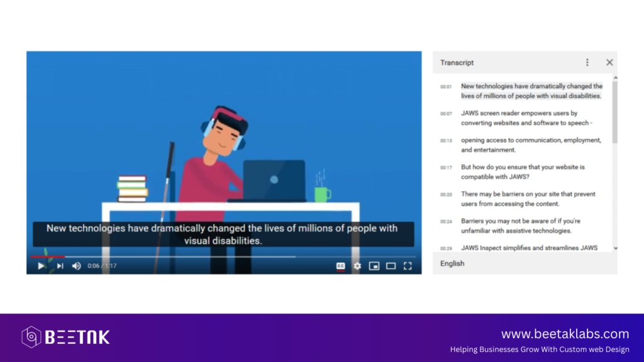Select 'opening access to communication' transcript line

pyautogui.click(x=521, y=145)
